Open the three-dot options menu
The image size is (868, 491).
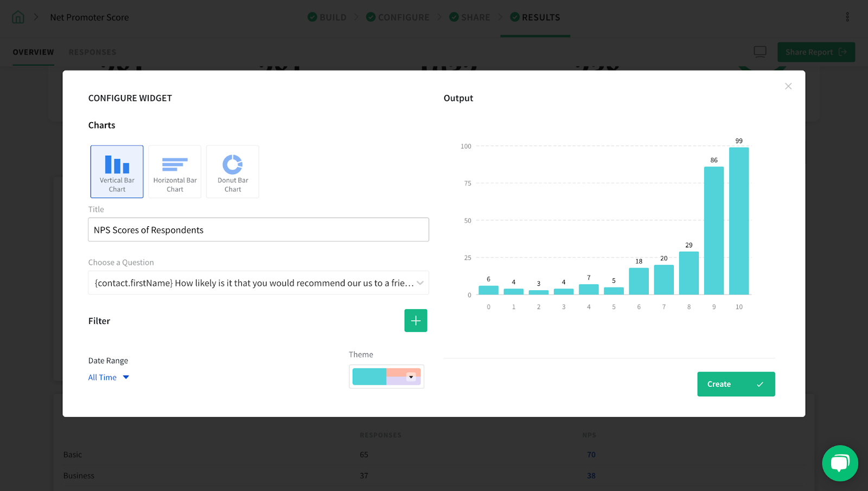(x=847, y=17)
